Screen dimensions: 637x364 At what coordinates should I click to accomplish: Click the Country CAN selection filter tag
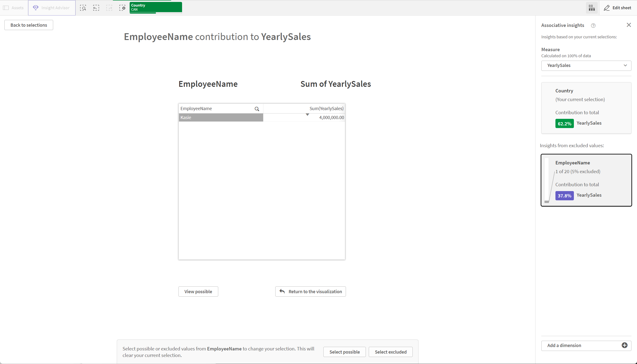pos(156,8)
